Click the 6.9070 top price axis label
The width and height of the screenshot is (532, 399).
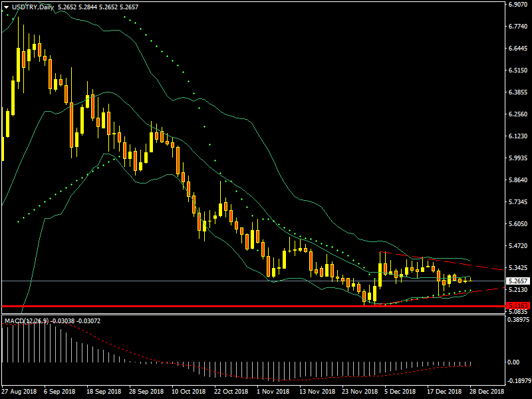coord(517,5)
